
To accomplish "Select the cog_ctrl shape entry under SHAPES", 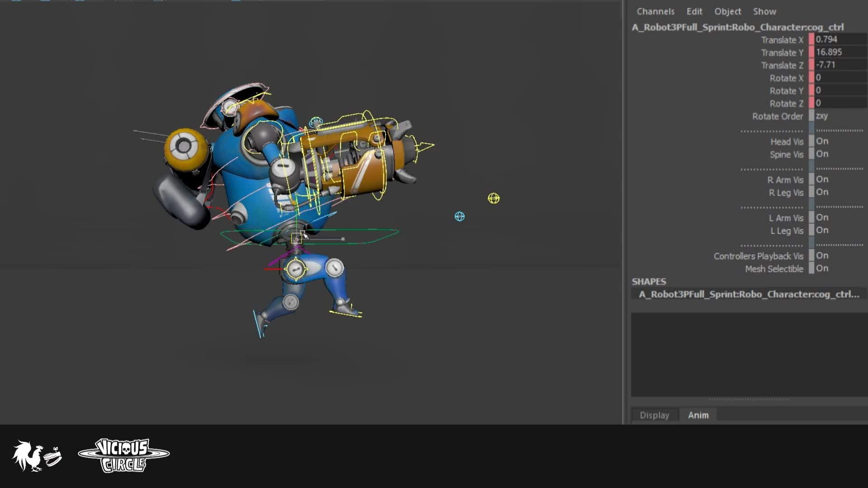I will [748, 294].
